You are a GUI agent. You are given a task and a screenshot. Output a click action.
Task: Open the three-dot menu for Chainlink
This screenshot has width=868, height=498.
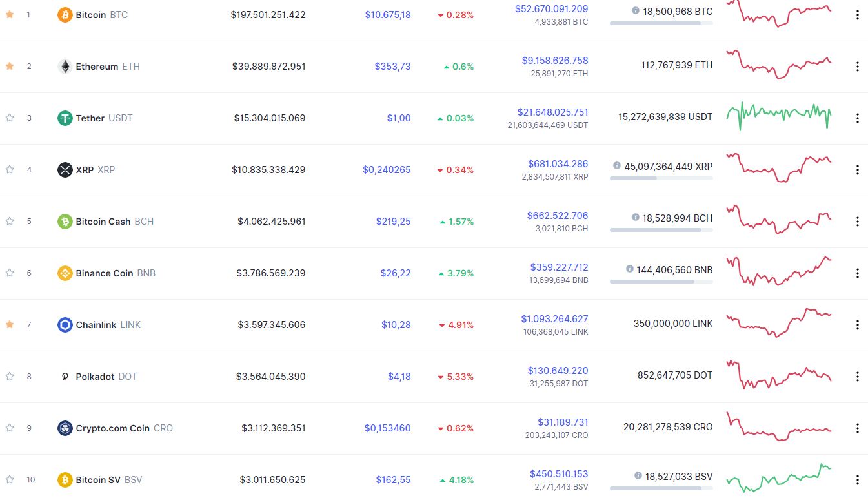(857, 324)
